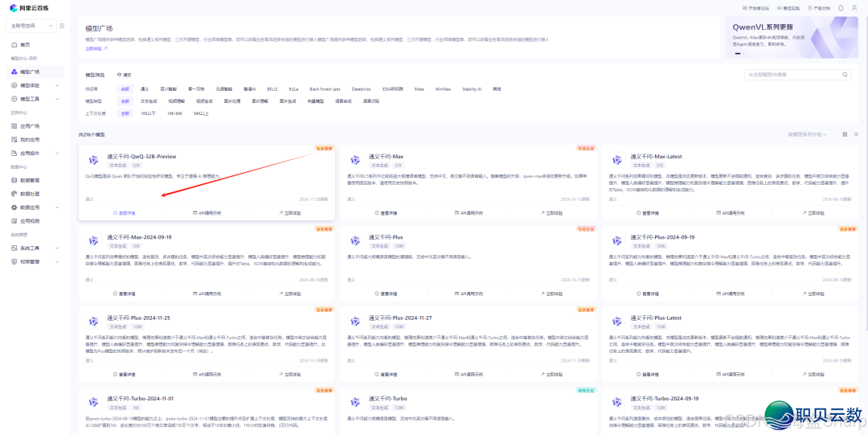
Task: Select 模型广场 in the sidebar
Action: tap(35, 72)
